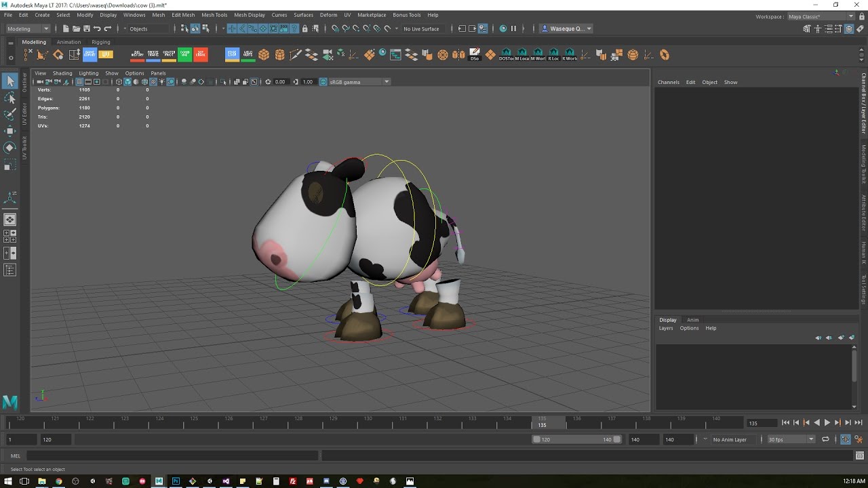
Task: Click the MEL command line input field
Action: [172, 455]
